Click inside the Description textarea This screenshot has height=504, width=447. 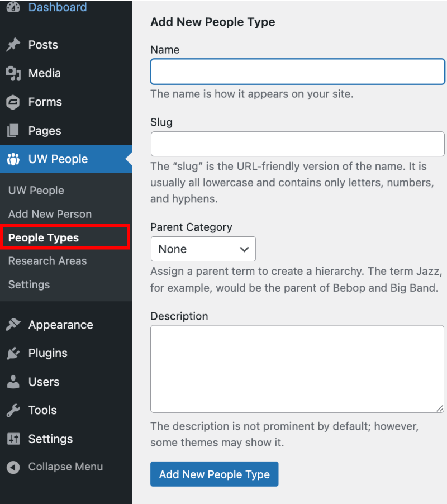(x=297, y=369)
